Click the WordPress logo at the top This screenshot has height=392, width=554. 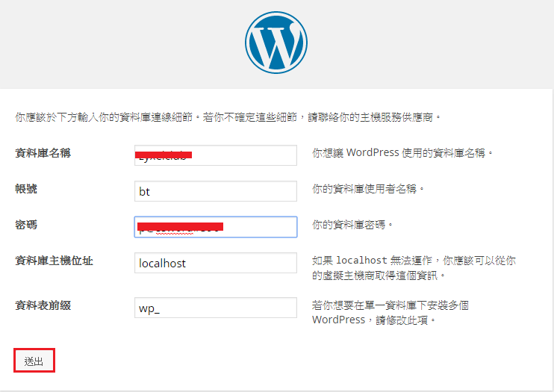(x=276, y=43)
